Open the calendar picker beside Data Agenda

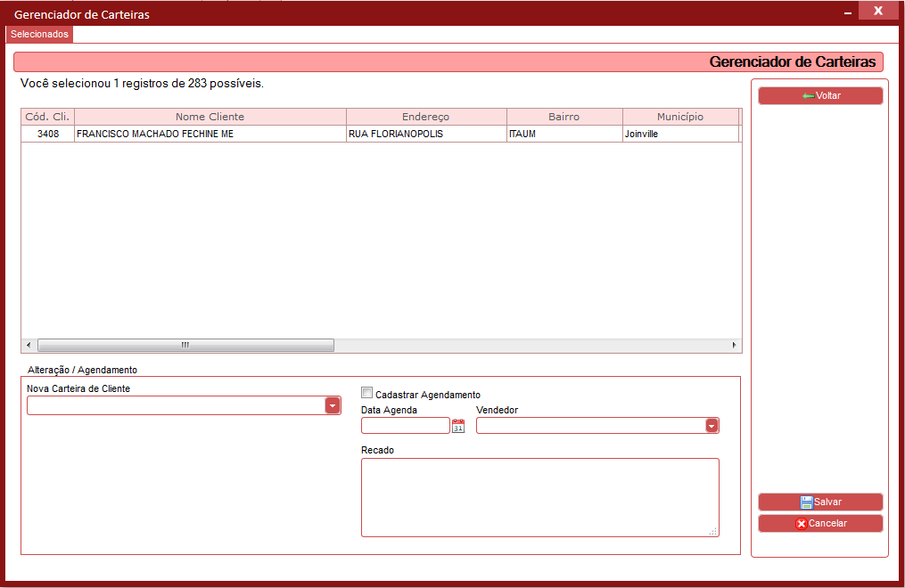[x=458, y=426]
